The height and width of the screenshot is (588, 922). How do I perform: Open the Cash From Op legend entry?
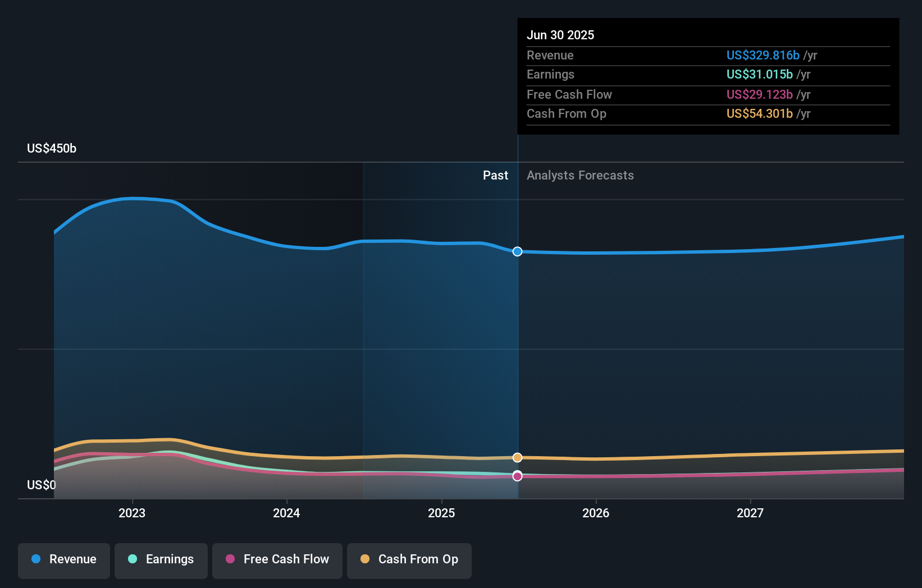(x=409, y=559)
